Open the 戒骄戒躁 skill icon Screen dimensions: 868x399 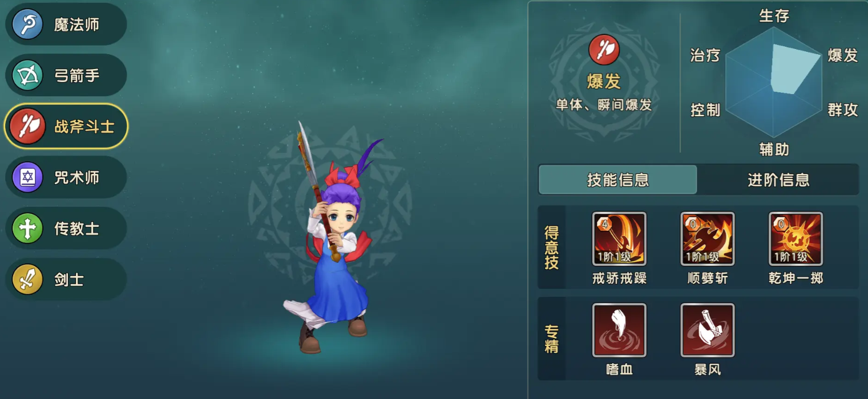[619, 239]
